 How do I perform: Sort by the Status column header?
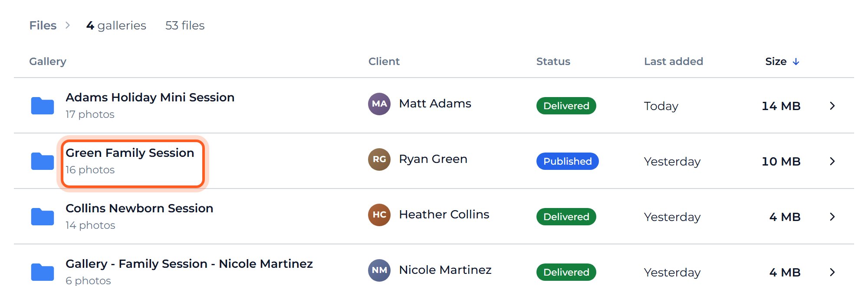(553, 62)
